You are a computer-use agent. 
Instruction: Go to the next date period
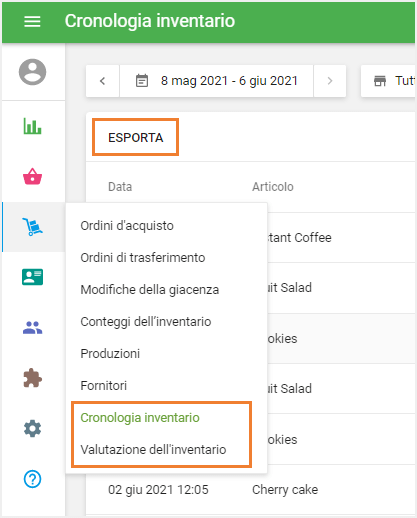click(330, 81)
